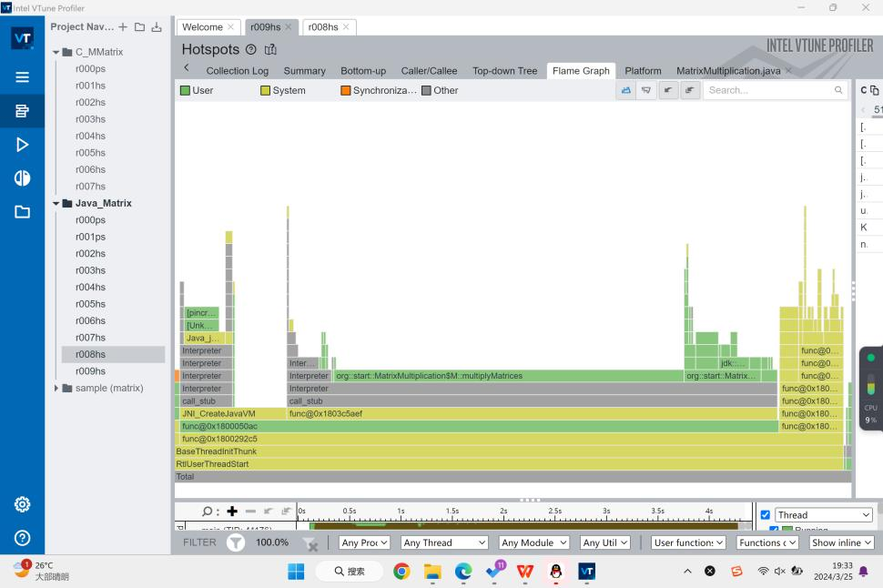
Task: Click the import result icon in navigator
Action: [157, 26]
